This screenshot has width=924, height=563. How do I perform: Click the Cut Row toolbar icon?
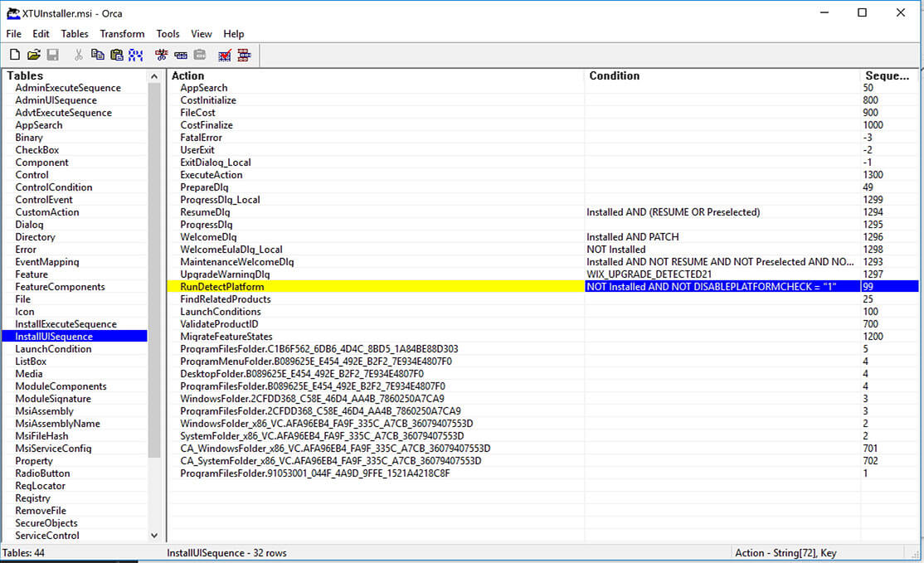coord(161,55)
